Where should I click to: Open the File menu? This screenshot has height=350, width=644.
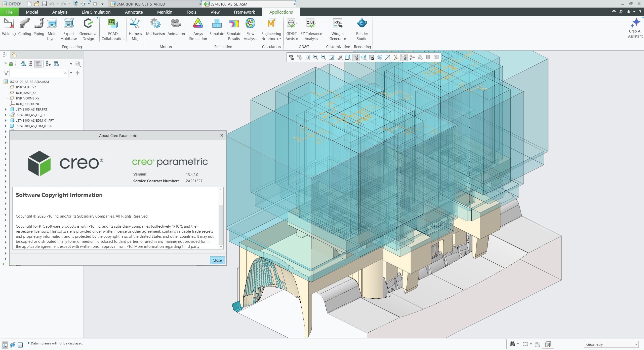tap(9, 12)
